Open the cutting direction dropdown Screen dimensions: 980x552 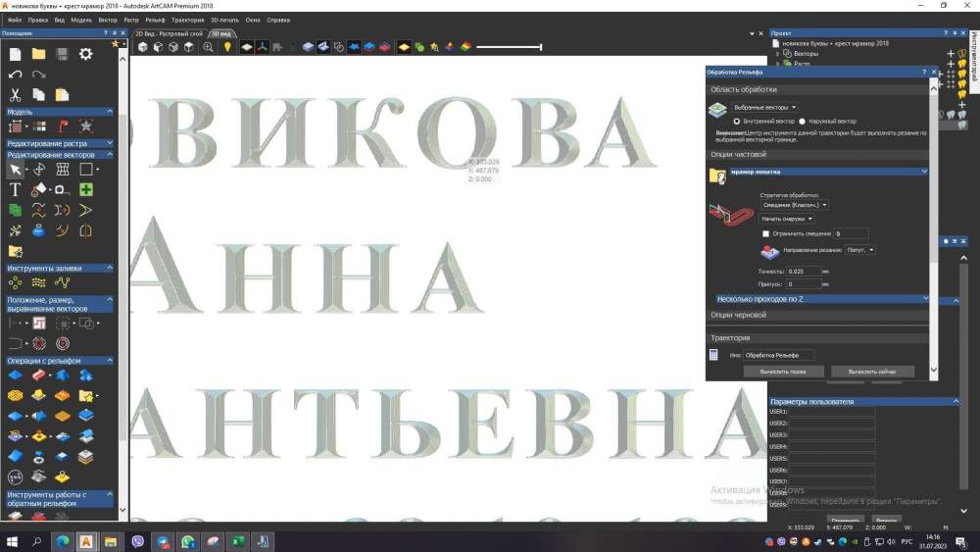[860, 250]
